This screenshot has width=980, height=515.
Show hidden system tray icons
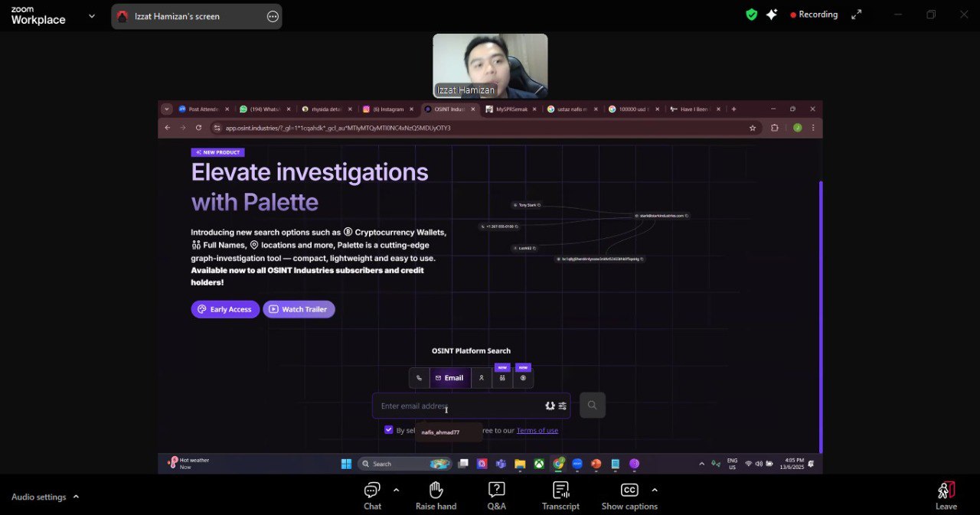pos(701,464)
